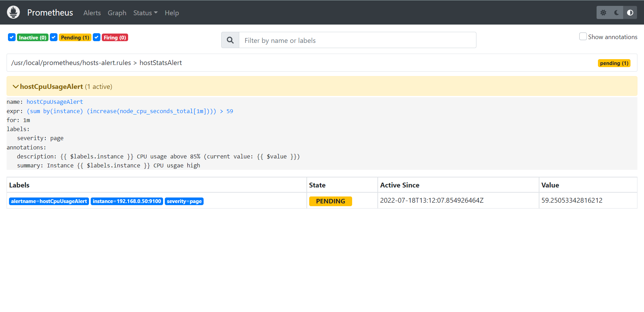Image resolution: width=644 pixels, height=312 pixels.
Task: Open the hostCpuUsageAlert name link
Action: point(55,102)
